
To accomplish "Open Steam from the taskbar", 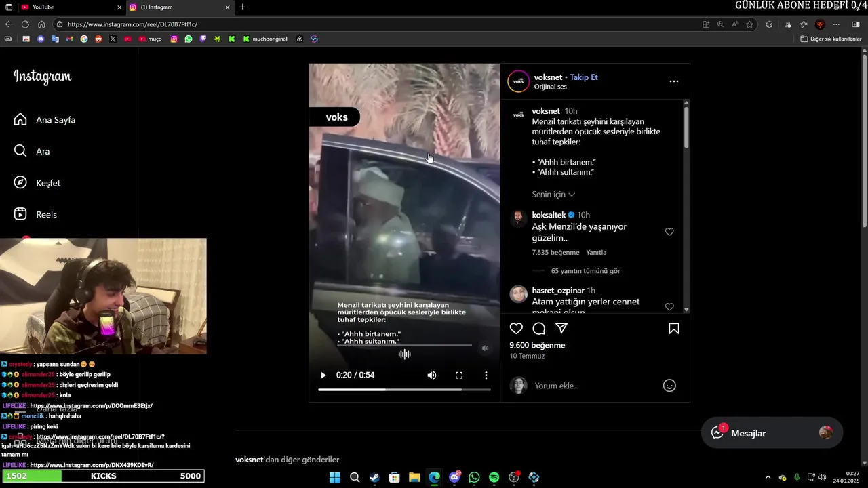I will point(374,477).
